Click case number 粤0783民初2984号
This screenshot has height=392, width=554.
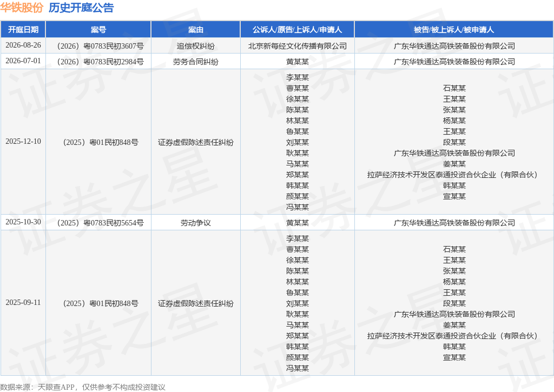(x=100, y=62)
